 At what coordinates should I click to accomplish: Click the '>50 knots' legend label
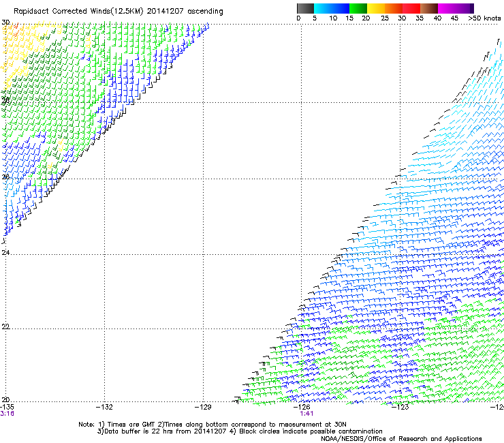coord(484,18)
